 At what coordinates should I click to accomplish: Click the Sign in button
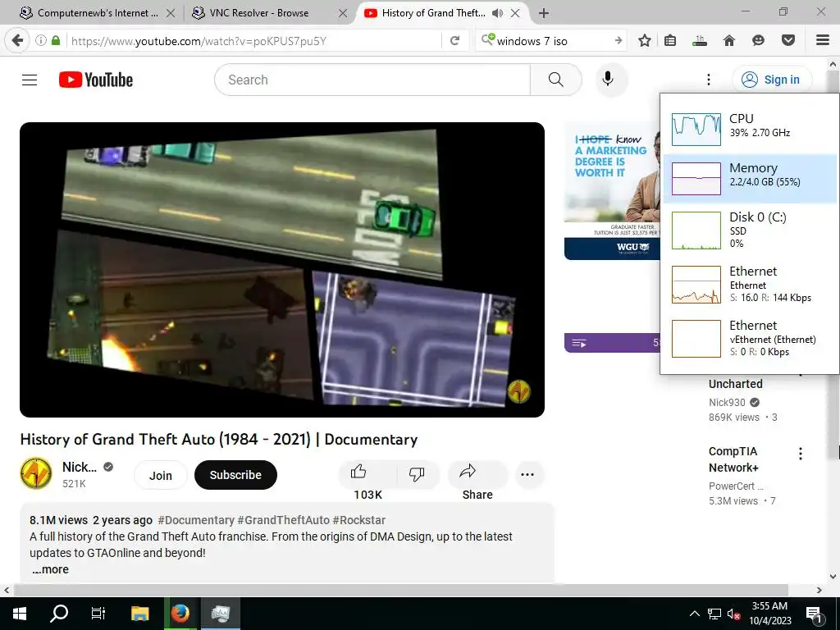[771, 80]
